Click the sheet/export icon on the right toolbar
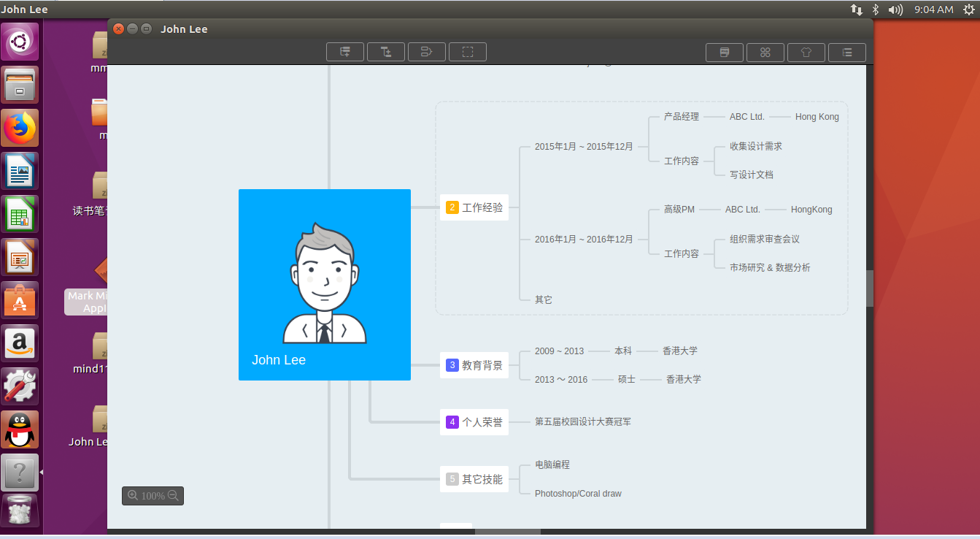980x539 pixels. pyautogui.click(x=725, y=52)
